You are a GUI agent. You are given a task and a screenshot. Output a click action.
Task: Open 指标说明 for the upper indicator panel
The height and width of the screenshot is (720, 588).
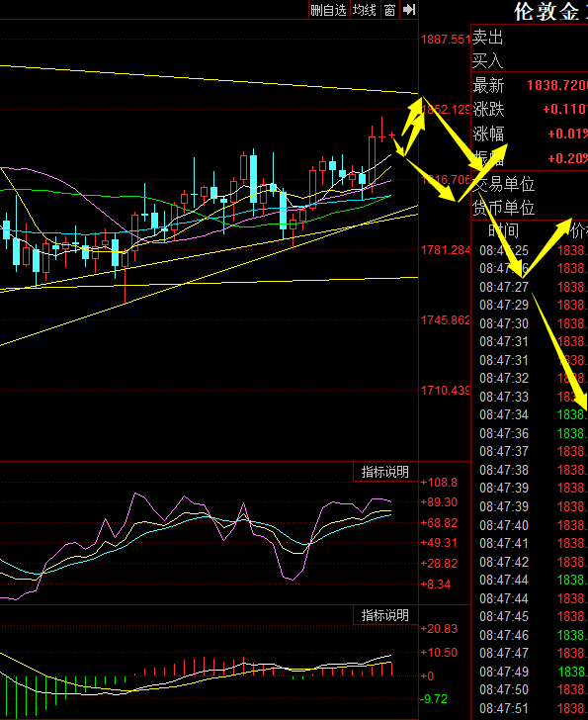(x=385, y=472)
